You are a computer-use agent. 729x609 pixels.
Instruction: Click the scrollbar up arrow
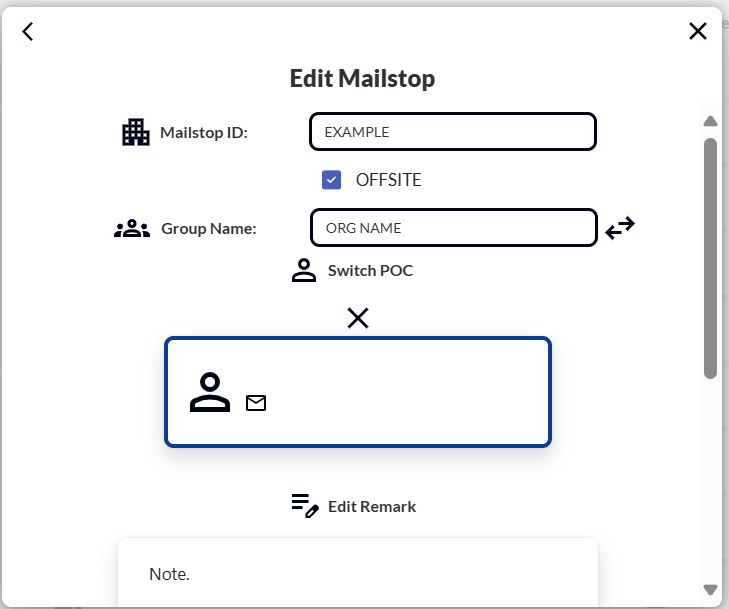[710, 121]
